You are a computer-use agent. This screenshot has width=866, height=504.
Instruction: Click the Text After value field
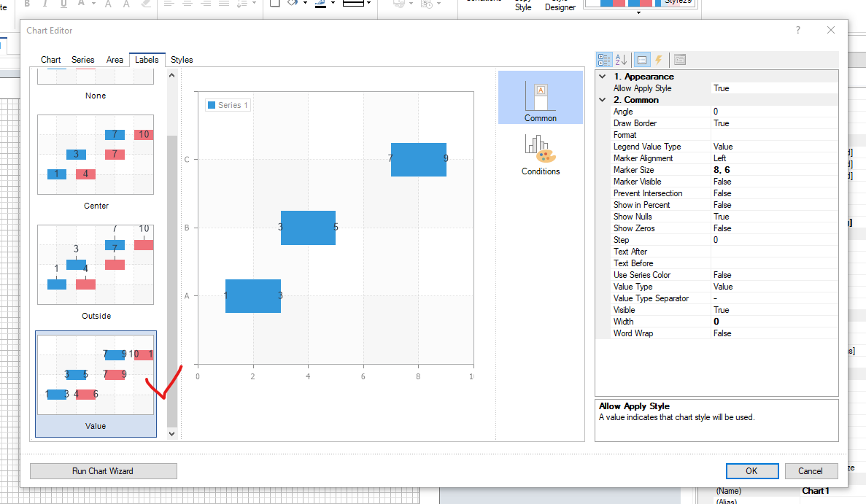[774, 252]
